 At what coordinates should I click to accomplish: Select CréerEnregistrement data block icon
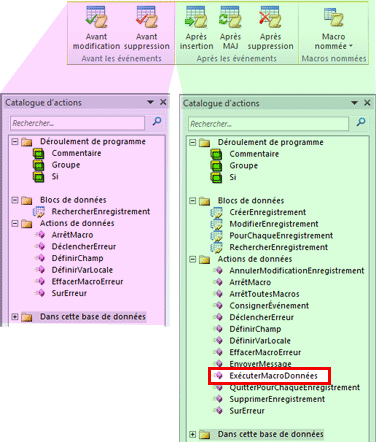click(x=216, y=212)
